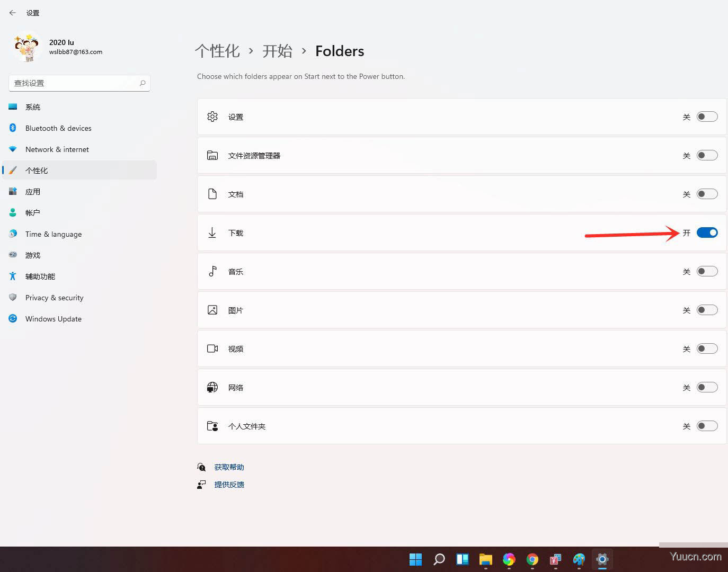728x572 pixels.
Task: Click the video camera icon in 视频 row
Action: click(212, 348)
